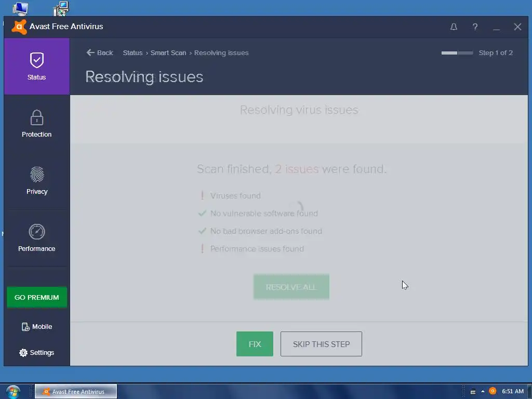Click the No bad browser add-ons checkmark
This screenshot has width=532, height=399.
[x=202, y=231]
